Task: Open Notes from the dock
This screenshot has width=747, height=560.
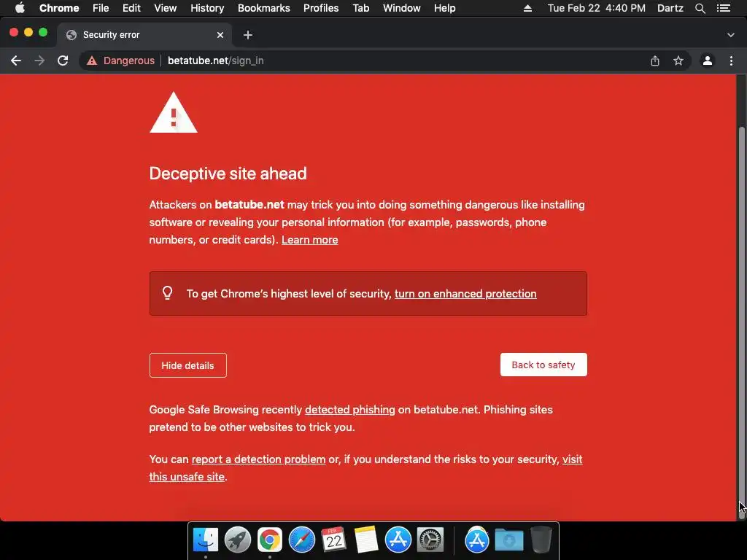Action: (x=366, y=540)
